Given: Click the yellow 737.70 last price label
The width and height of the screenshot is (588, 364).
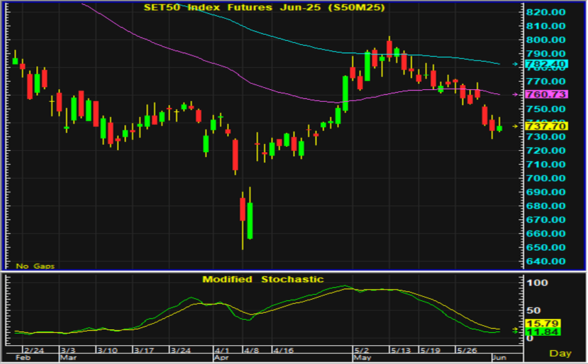Looking at the screenshot, I should tap(547, 126).
